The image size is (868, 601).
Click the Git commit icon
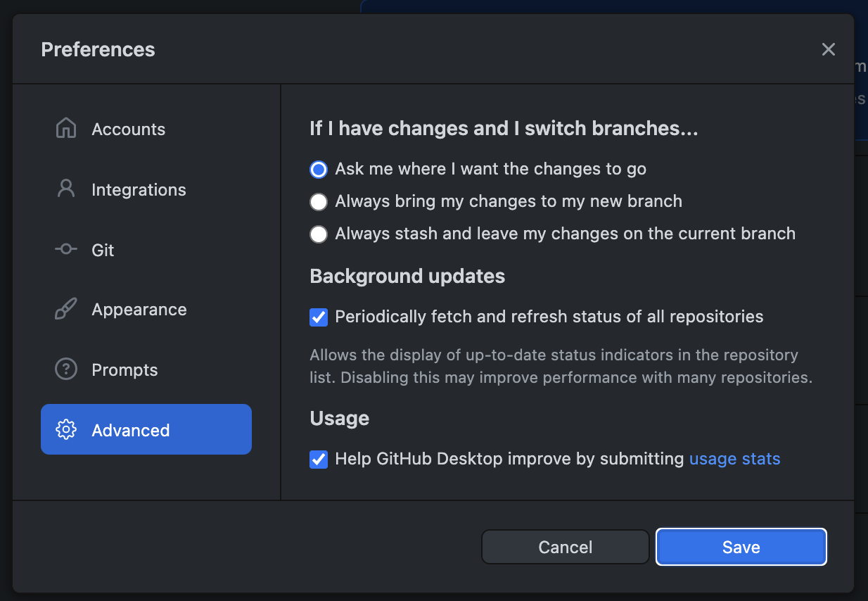coord(65,249)
